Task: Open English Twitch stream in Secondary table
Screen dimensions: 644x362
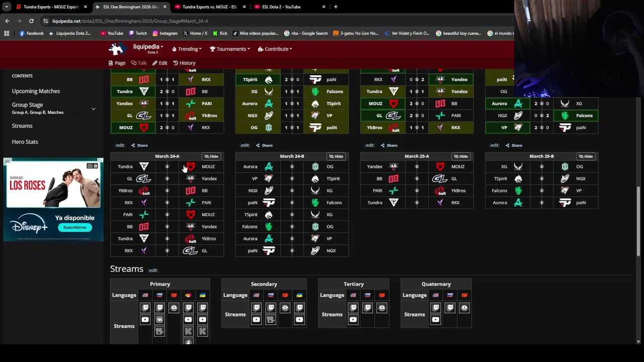Action: (x=257, y=307)
